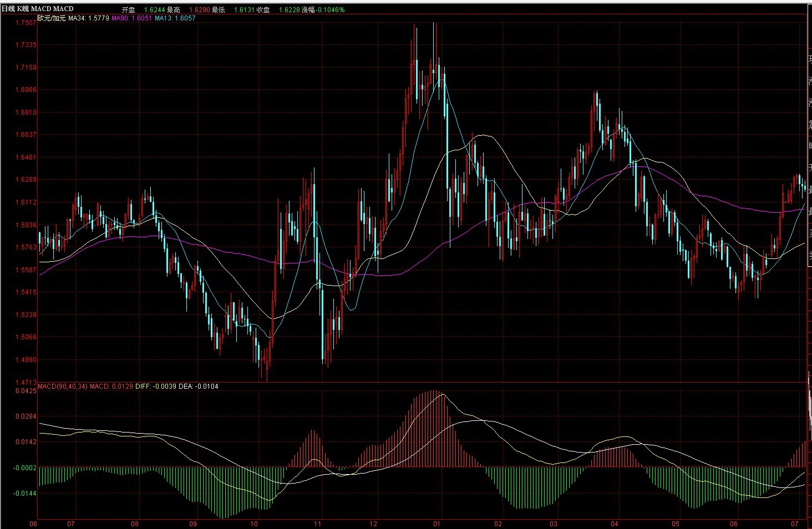Screen dimensions: 812x529
Task: Select the 欧元/加元 symbol name
Action: click(x=52, y=18)
